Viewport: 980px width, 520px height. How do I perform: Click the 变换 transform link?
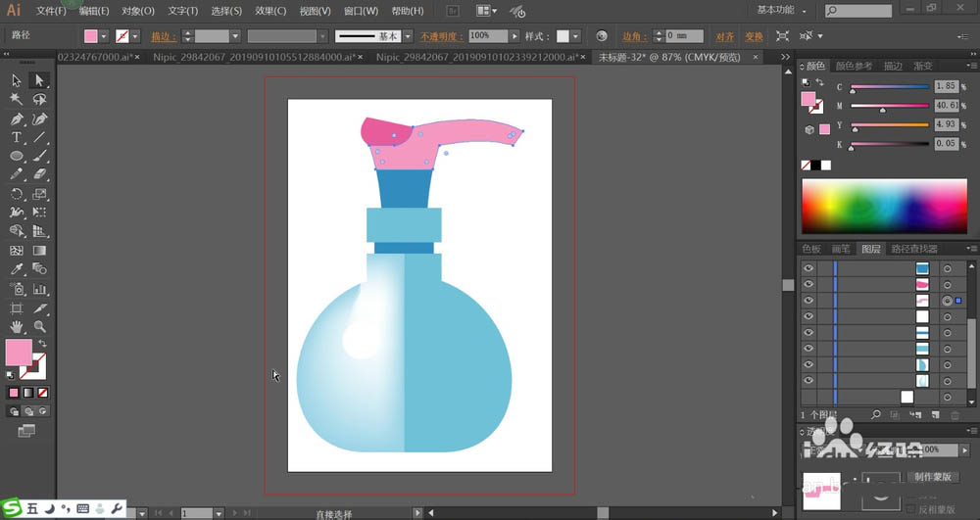[754, 37]
